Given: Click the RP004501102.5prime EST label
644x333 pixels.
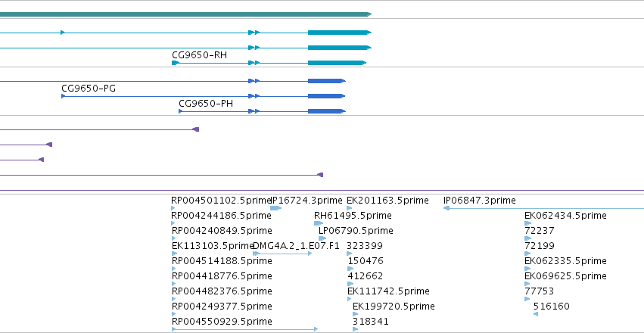Looking at the screenshot, I should tap(221, 201).
